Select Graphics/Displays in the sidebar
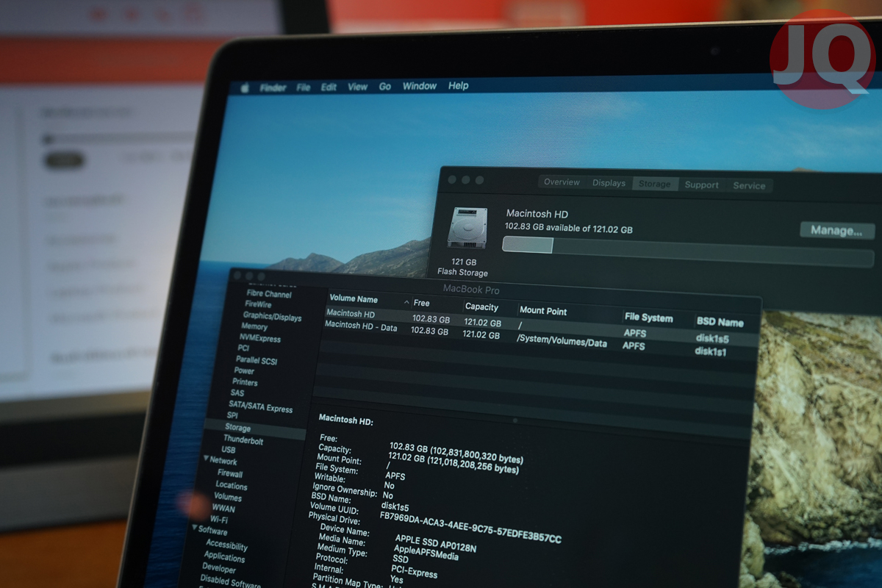Screen dimensions: 882x588 pos(272,317)
